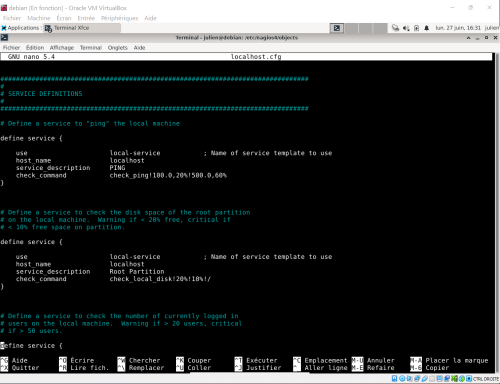
Task: Click the ^K Couper nano shortcut
Action: [193, 360]
